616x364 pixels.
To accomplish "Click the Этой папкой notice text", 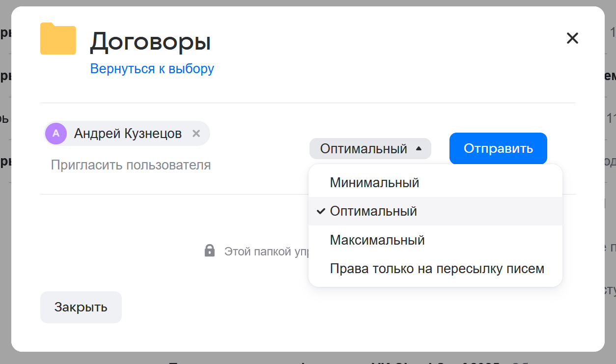I will click(x=265, y=252).
